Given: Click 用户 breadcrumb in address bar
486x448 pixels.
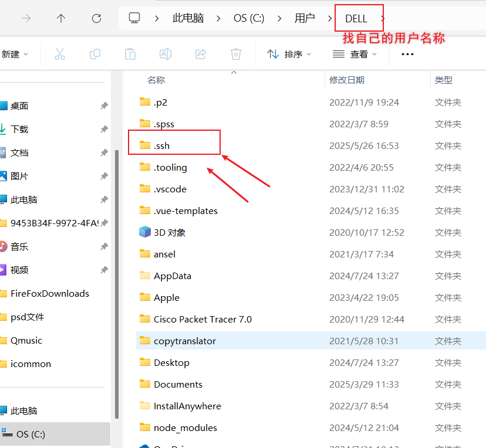Looking at the screenshot, I should pyautogui.click(x=305, y=18).
